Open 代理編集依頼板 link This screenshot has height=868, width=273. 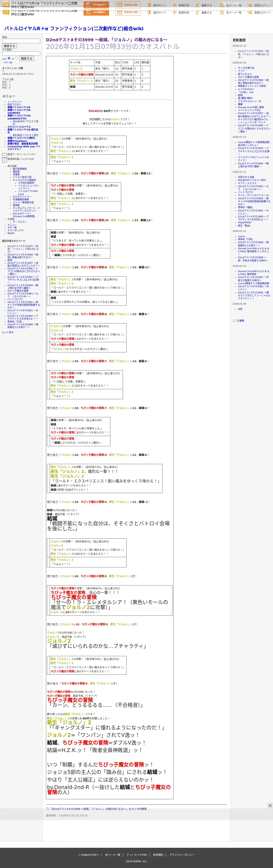tap(21, 199)
